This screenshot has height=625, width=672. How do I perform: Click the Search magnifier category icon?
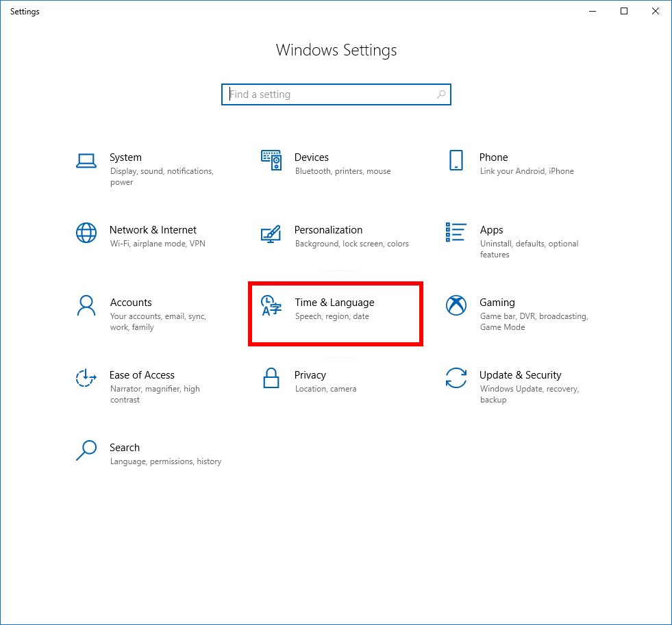[86, 450]
